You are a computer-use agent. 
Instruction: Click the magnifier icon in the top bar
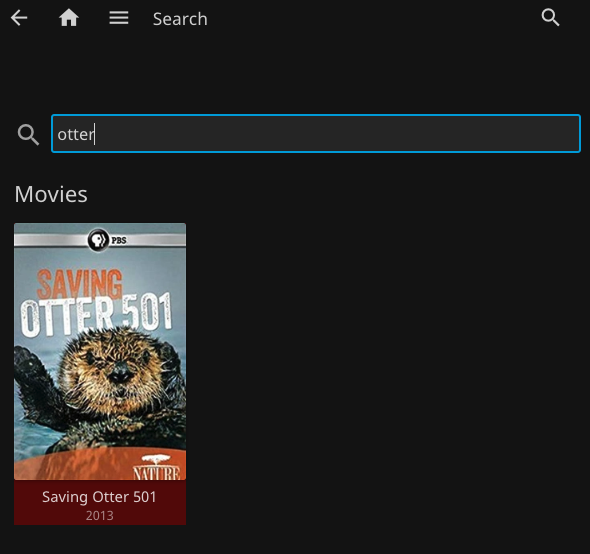[x=550, y=18]
